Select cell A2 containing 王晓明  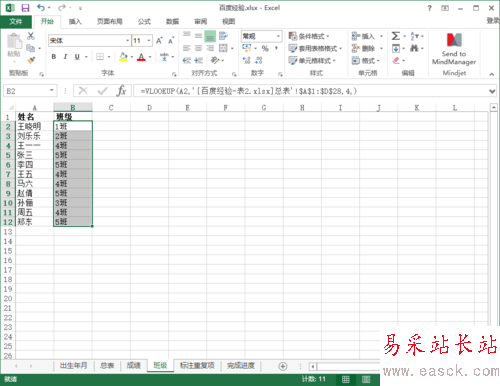(x=34, y=126)
